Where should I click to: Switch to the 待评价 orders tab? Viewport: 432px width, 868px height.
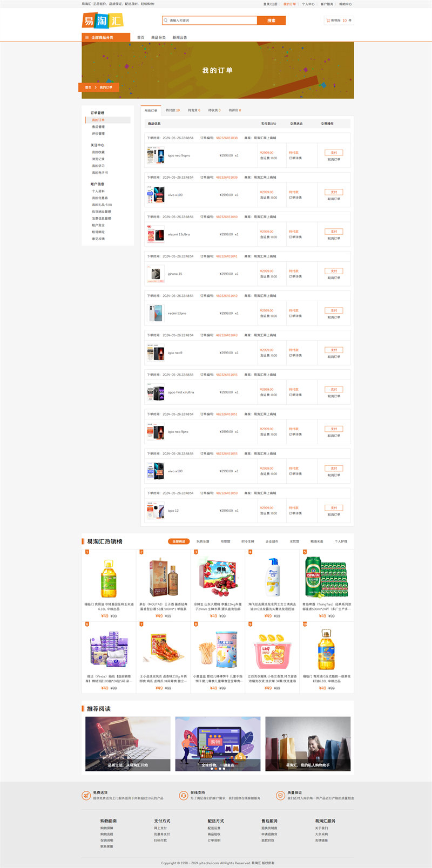[x=235, y=110]
